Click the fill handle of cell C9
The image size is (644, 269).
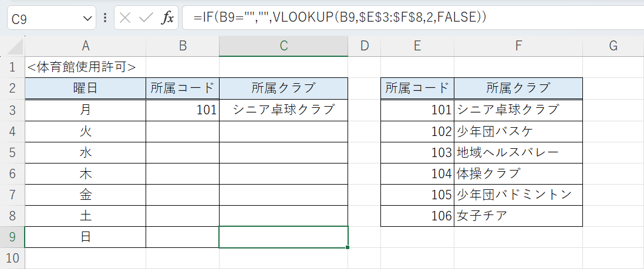click(348, 247)
